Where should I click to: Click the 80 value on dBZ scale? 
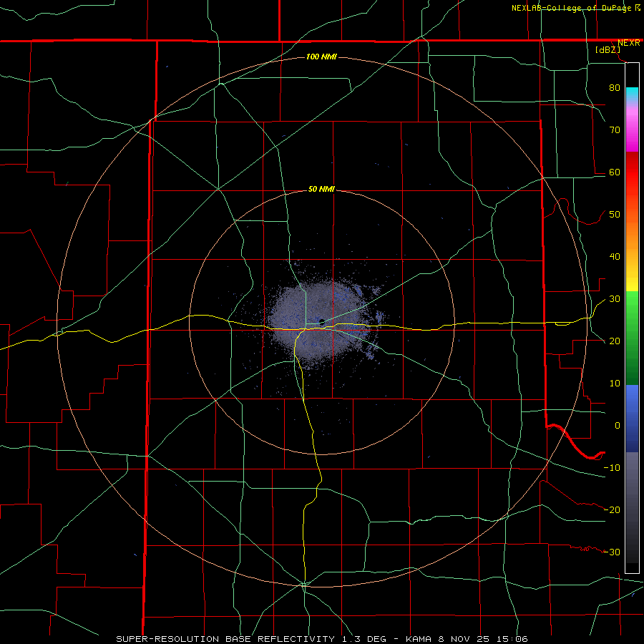(x=615, y=88)
